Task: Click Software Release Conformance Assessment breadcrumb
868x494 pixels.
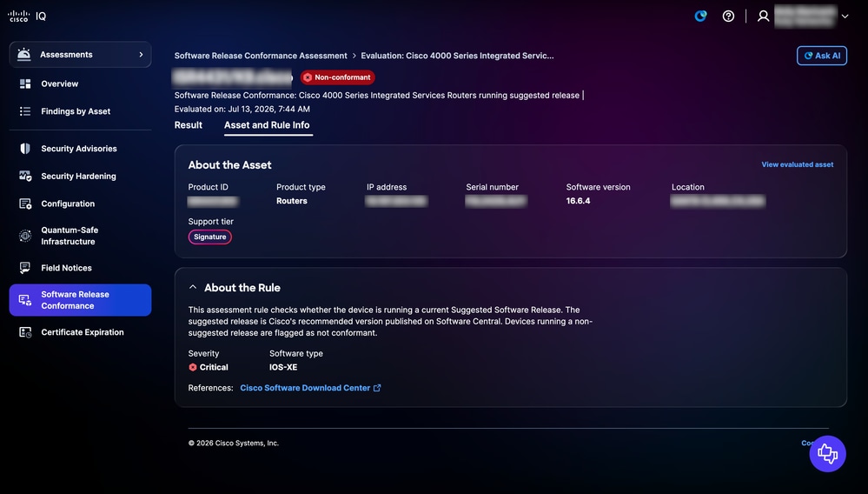Action: click(261, 56)
